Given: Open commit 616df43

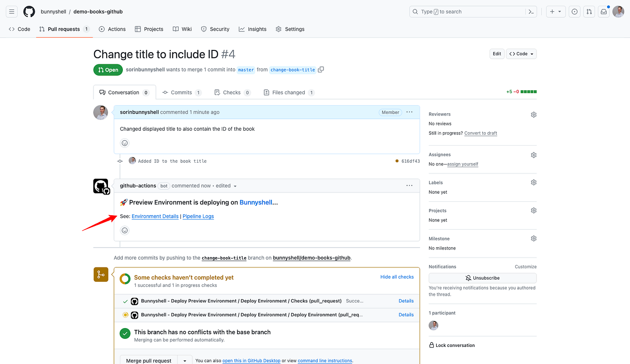Looking at the screenshot, I should pyautogui.click(x=410, y=161).
